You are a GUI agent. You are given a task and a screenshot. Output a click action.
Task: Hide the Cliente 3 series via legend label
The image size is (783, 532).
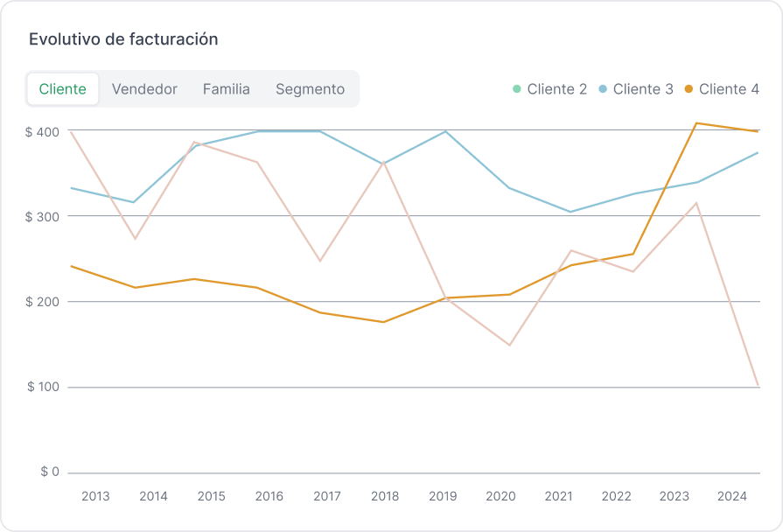tap(643, 89)
